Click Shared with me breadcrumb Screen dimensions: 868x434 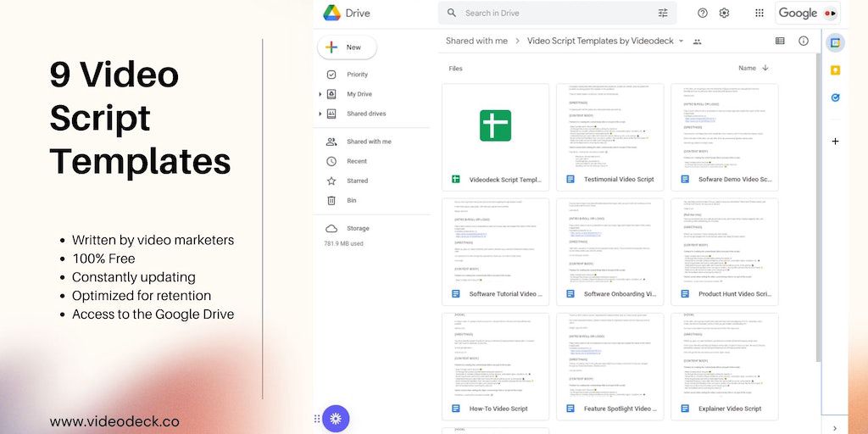tap(476, 41)
